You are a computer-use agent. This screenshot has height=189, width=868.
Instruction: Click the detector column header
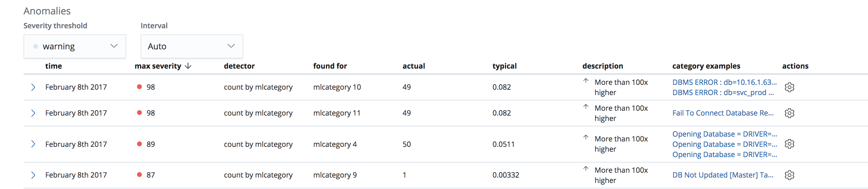239,66
